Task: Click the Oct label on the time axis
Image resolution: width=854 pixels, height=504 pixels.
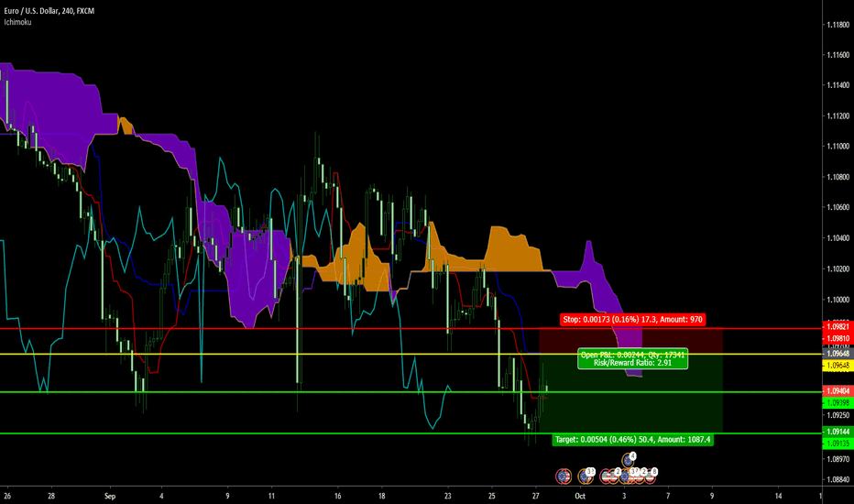Action: tap(580, 496)
